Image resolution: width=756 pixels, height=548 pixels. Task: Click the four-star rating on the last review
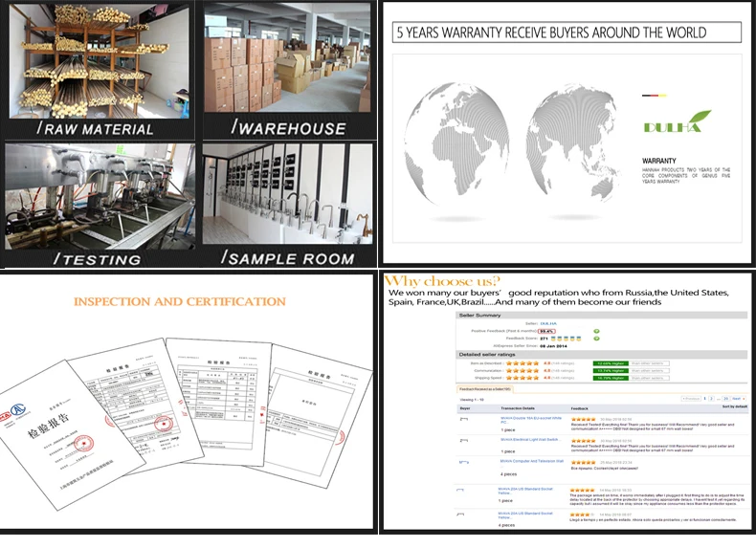click(x=581, y=515)
